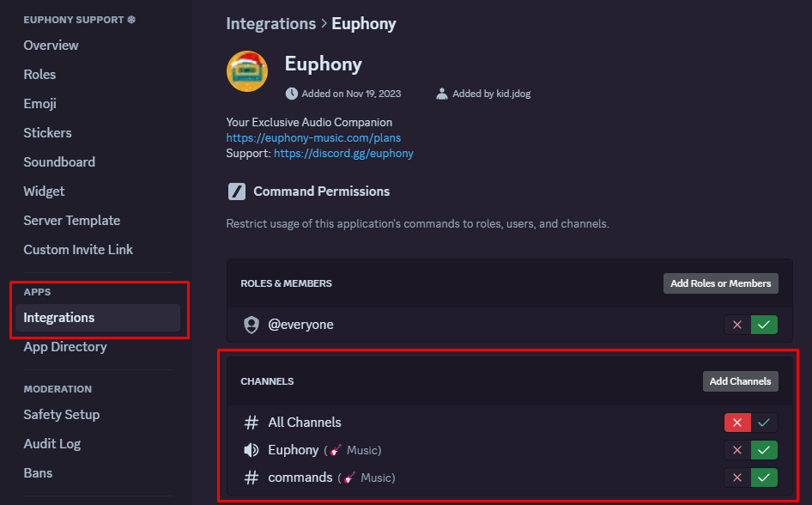This screenshot has width=812, height=505.
Task: Switch to the Roles settings section
Action: click(39, 74)
